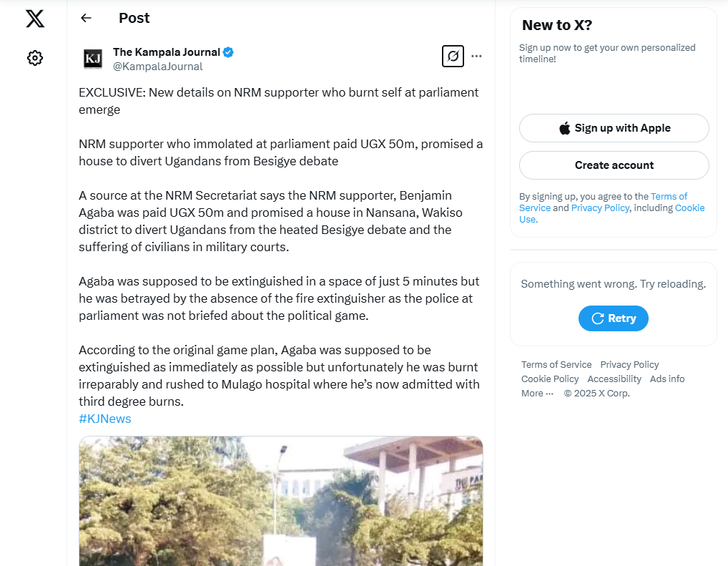
Task: Click the blue verified badge icon
Action: [x=229, y=52]
